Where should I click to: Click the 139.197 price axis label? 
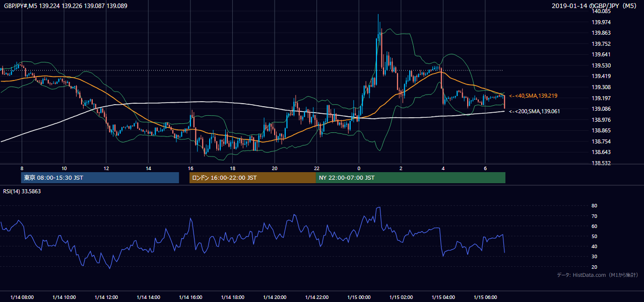point(602,98)
